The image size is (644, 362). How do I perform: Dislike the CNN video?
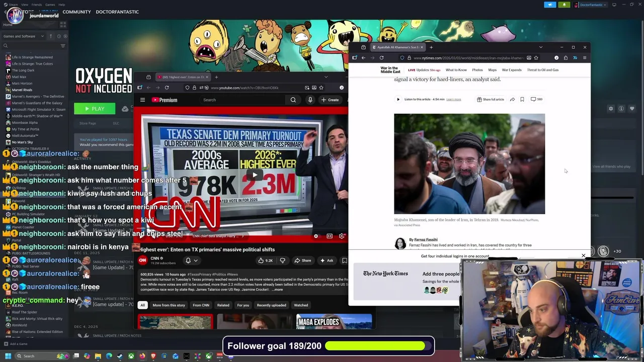(282, 260)
